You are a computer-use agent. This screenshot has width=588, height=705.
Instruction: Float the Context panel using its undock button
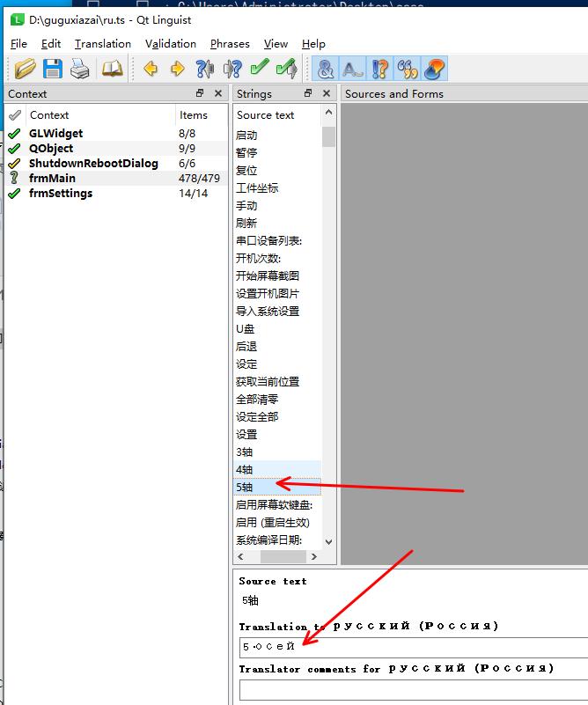200,93
